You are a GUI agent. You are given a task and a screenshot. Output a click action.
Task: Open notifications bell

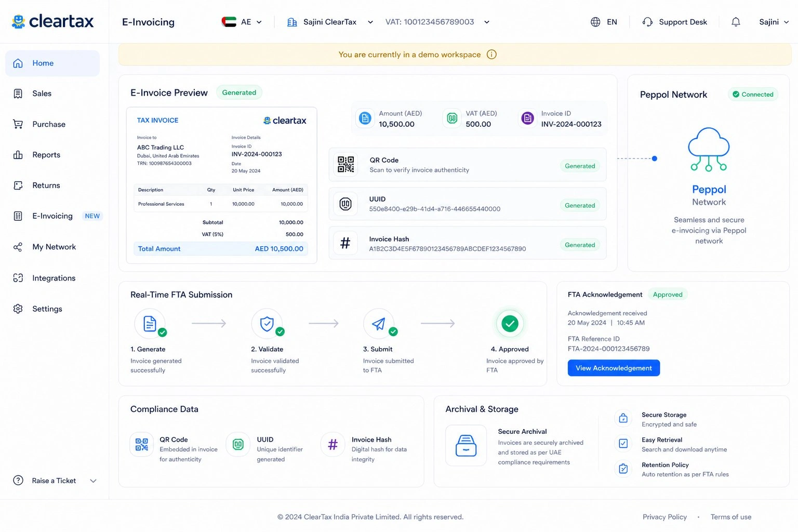(x=736, y=22)
